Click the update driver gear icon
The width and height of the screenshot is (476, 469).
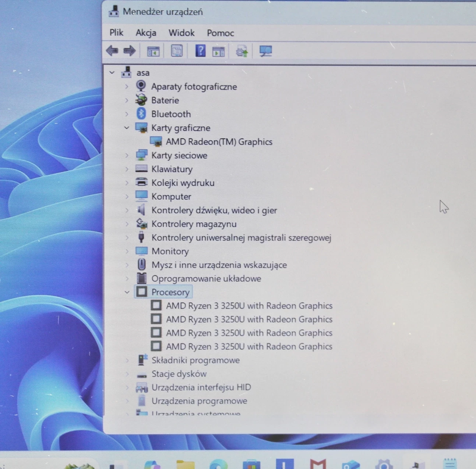click(x=242, y=51)
